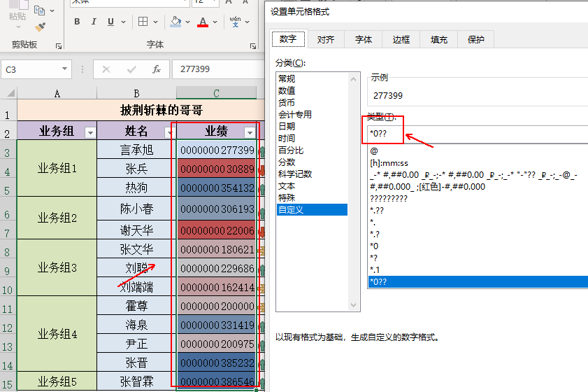
Task: Switch to the 数字 tab
Action: click(x=288, y=39)
